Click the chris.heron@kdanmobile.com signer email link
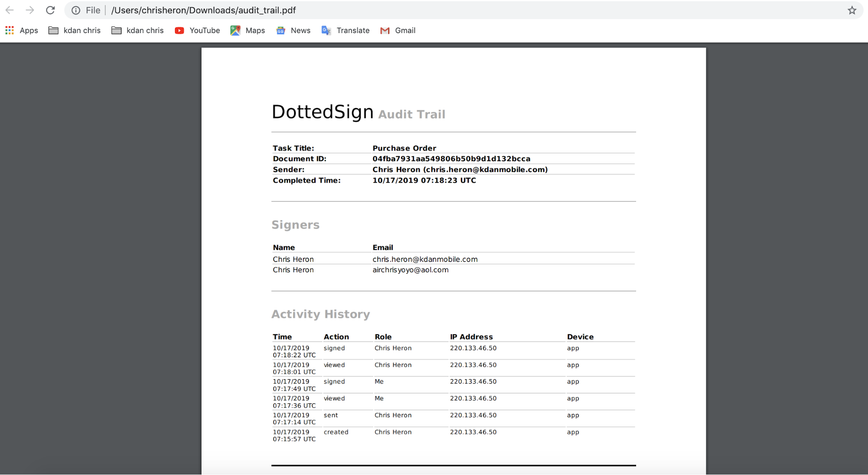Viewport: 868px width, 475px height. click(425, 259)
